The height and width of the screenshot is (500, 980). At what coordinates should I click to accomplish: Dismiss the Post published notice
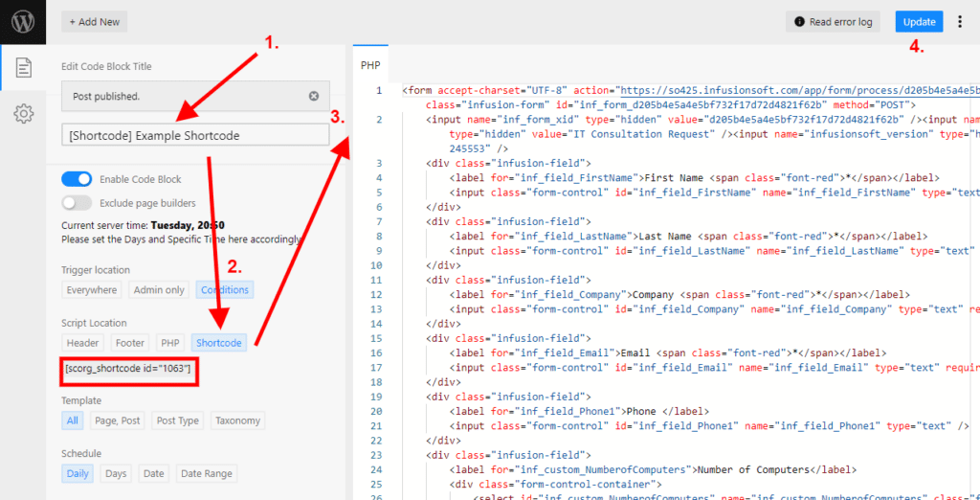point(314,97)
